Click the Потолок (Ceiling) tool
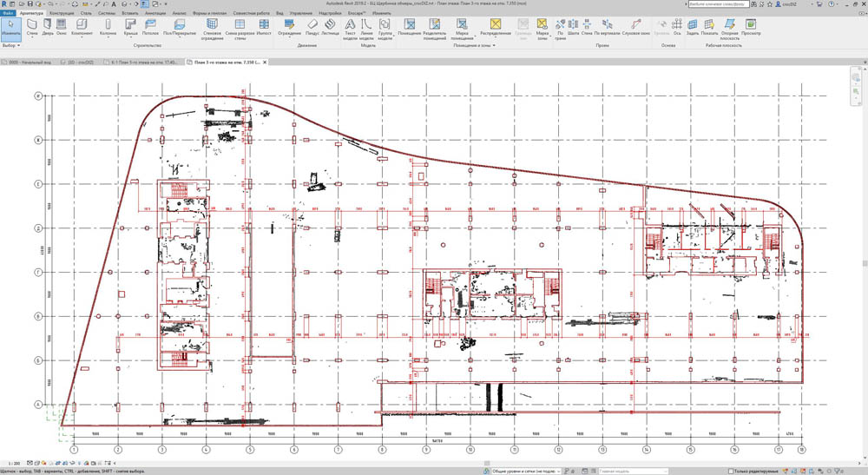 150,28
